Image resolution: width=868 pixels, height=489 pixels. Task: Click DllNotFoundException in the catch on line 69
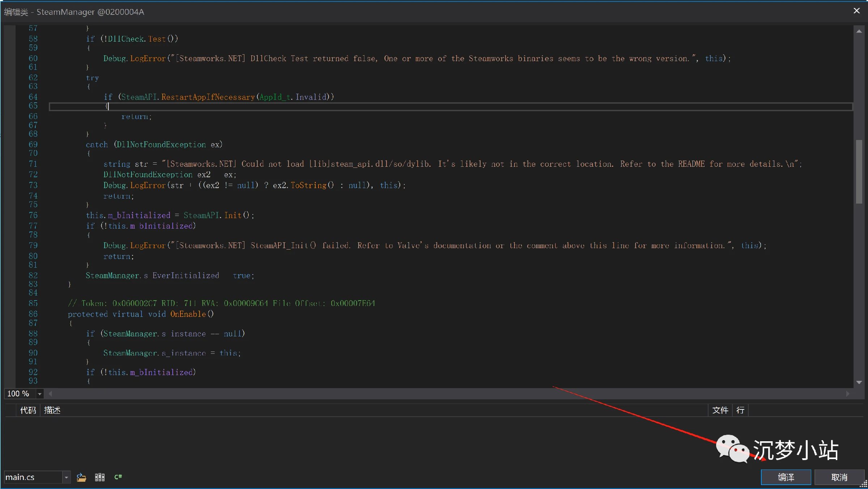pyautogui.click(x=161, y=145)
